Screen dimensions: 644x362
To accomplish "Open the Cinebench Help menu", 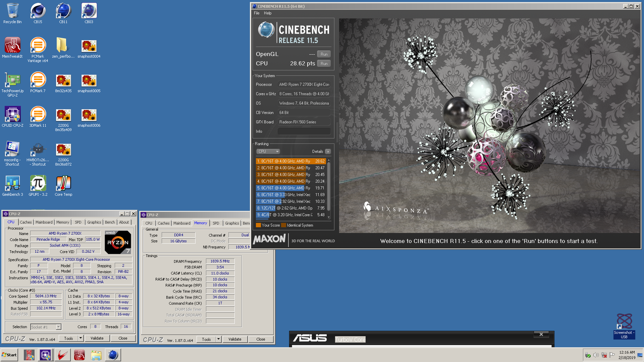I will 268,13.
